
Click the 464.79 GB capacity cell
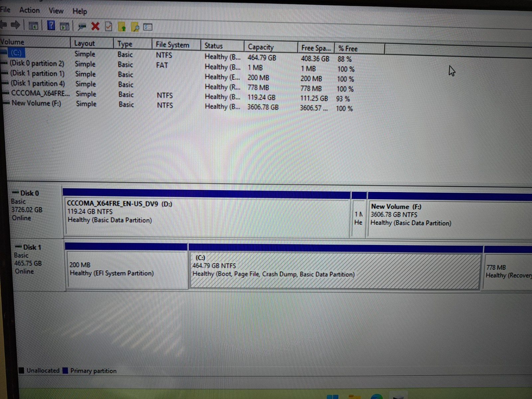point(262,58)
